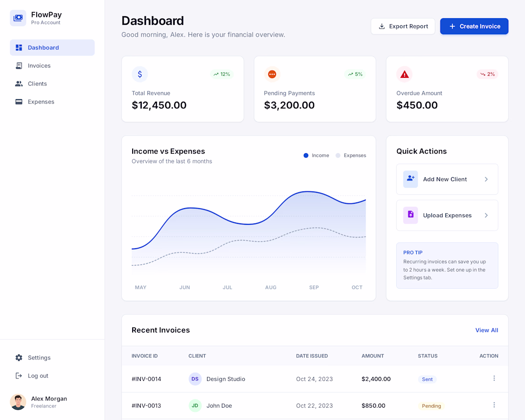Click the download icon in Export Report
Screen dimensions: 525x420
382,26
